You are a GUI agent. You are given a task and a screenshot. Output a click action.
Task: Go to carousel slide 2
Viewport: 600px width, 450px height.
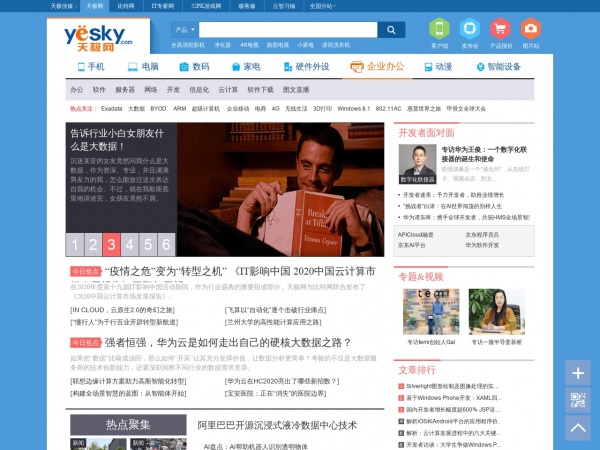[x=93, y=245]
